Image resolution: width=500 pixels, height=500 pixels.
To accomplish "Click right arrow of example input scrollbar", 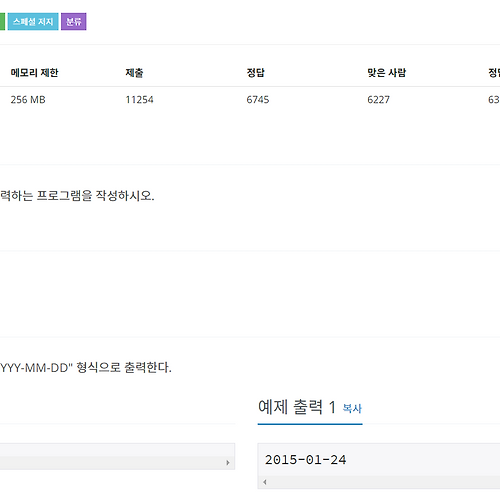I will click(228, 463).
